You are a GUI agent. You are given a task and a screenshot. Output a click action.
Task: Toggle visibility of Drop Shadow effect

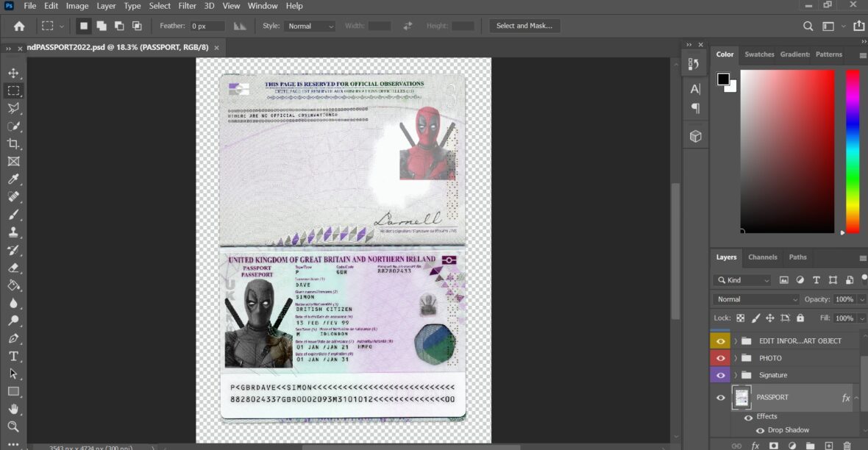point(760,431)
